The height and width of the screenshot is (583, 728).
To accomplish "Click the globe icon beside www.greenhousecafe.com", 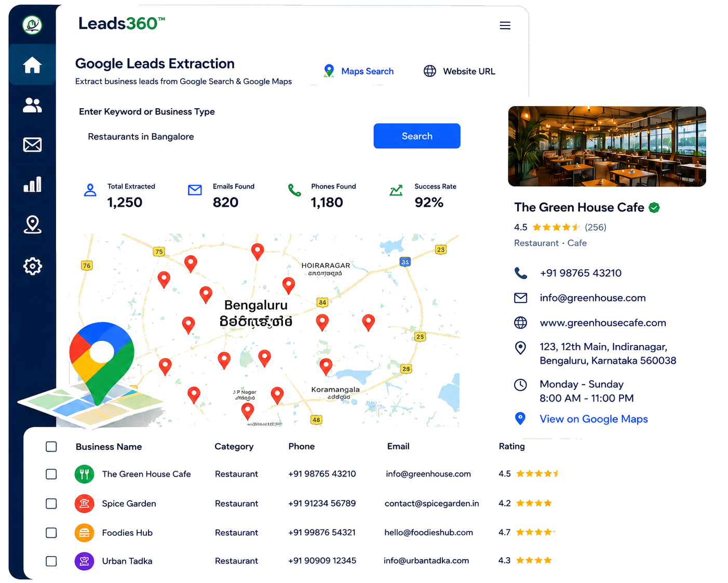I will tap(520, 323).
